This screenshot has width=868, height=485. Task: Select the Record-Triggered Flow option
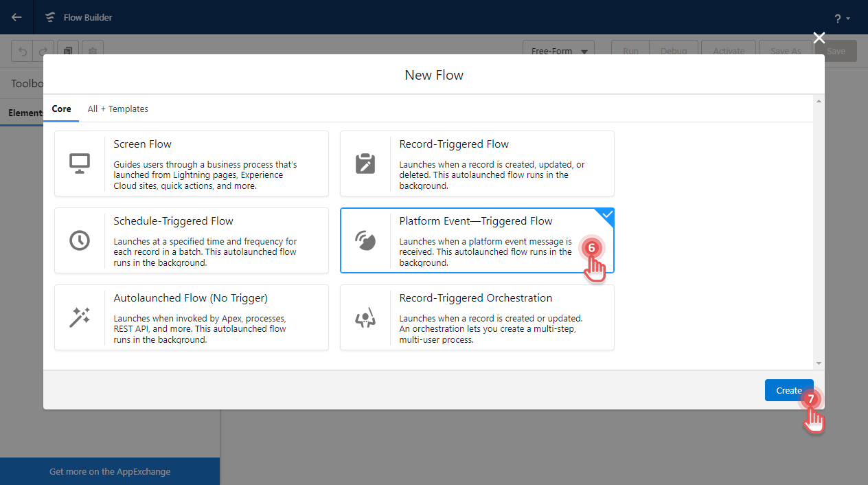click(x=477, y=163)
